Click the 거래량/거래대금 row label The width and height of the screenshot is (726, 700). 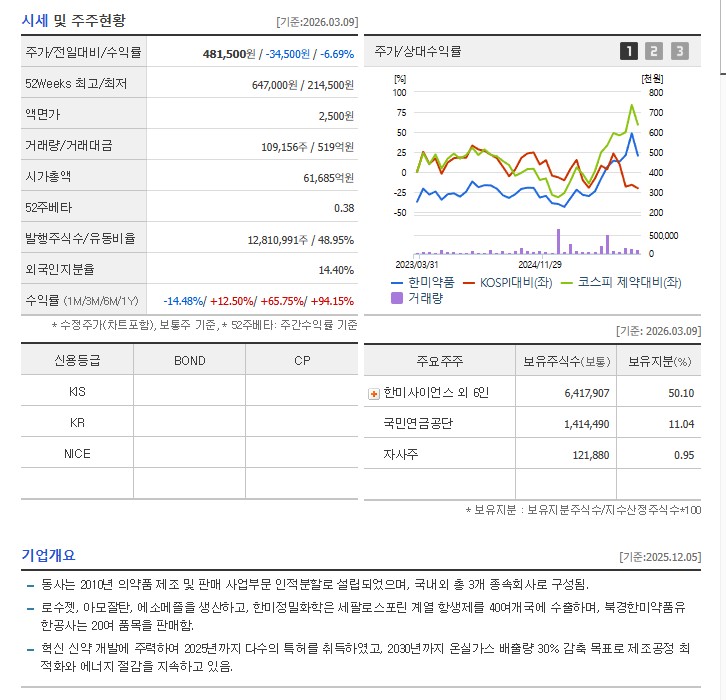[x=69, y=145]
